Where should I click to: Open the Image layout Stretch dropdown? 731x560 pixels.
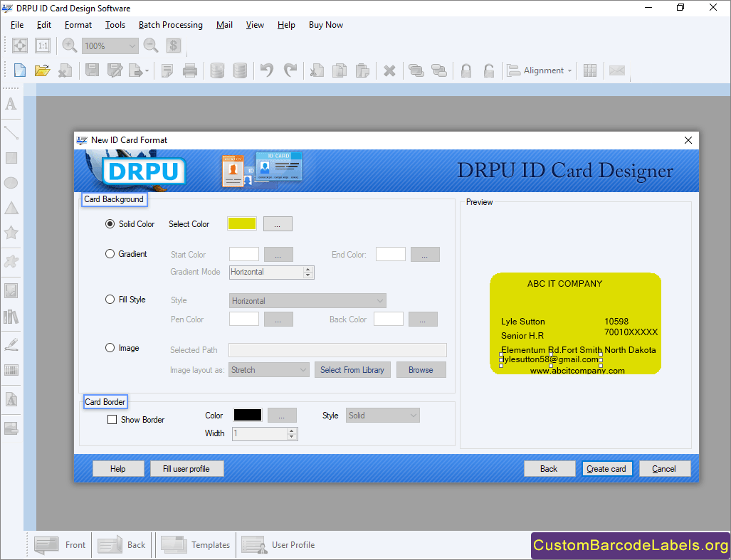[268, 370]
